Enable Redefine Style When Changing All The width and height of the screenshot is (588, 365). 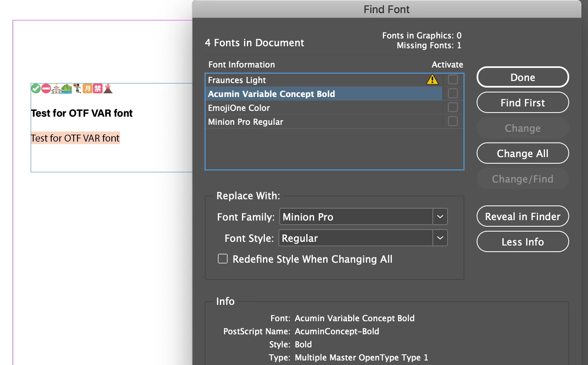223,259
